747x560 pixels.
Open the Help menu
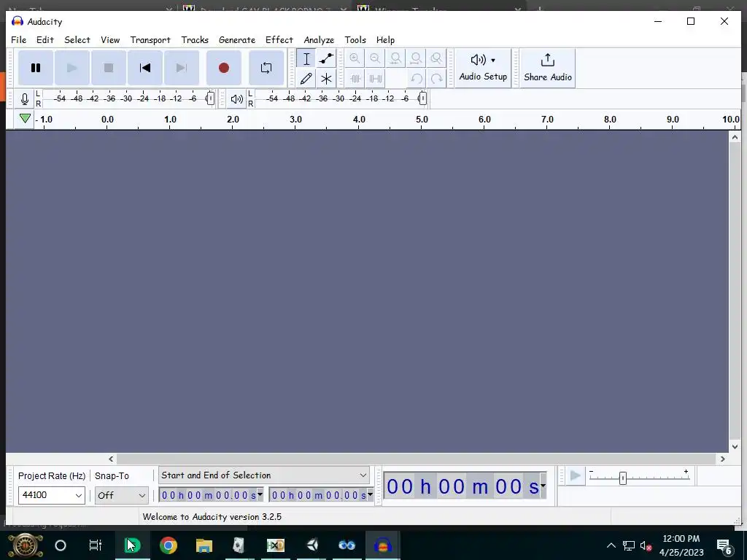coord(385,40)
